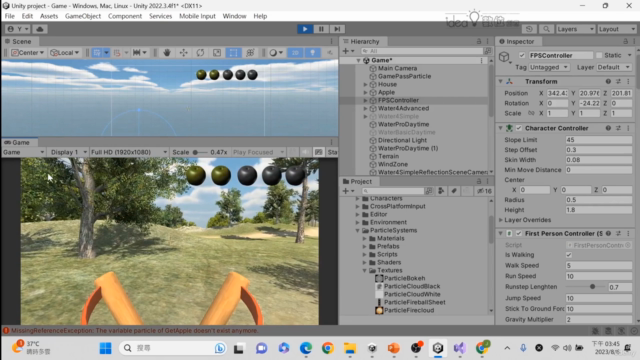The image size is (640, 360).
Task: Open the Component menu
Action: (x=125, y=16)
